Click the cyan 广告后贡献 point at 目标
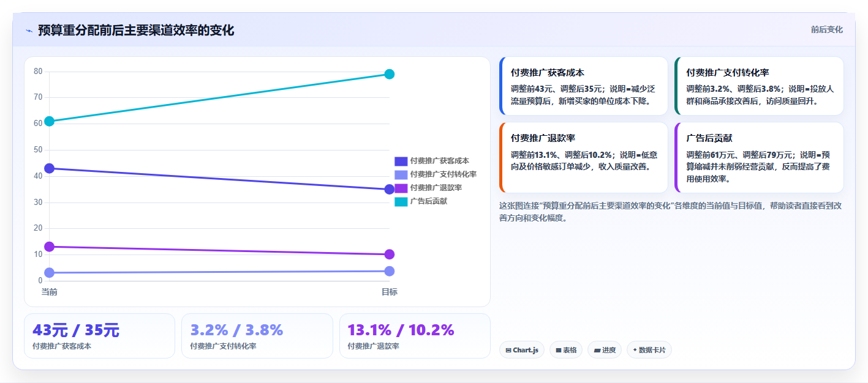Screen dimensions: 868x383 pos(389,74)
